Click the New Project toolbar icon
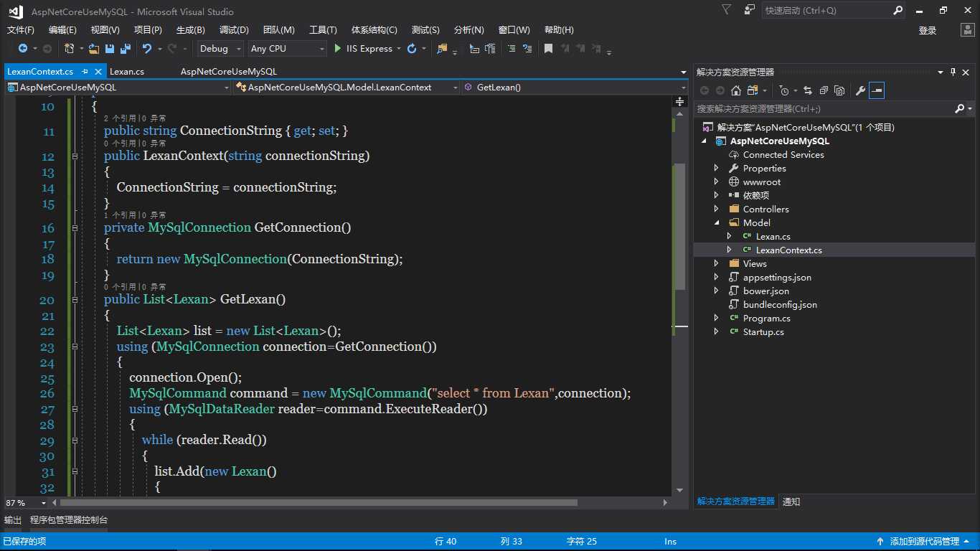The image size is (980, 551). [x=69, y=49]
